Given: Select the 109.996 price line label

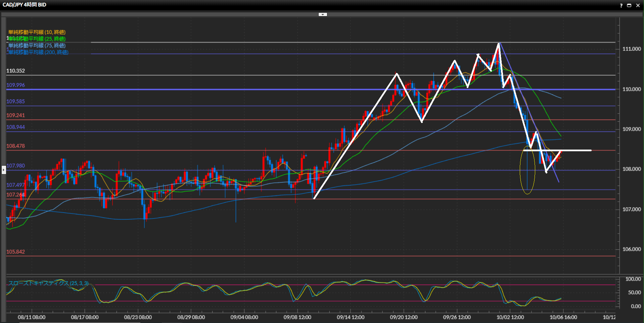Looking at the screenshot, I should coord(15,85).
